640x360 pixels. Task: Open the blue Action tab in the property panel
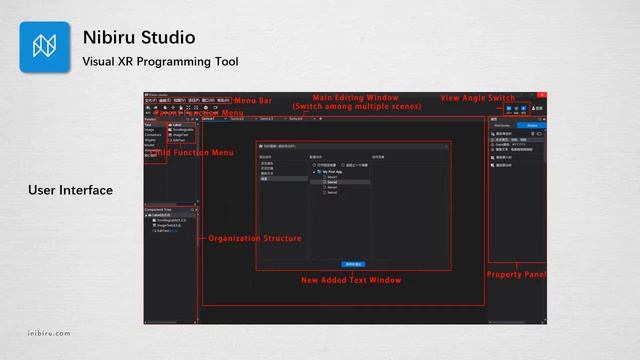coord(531,125)
